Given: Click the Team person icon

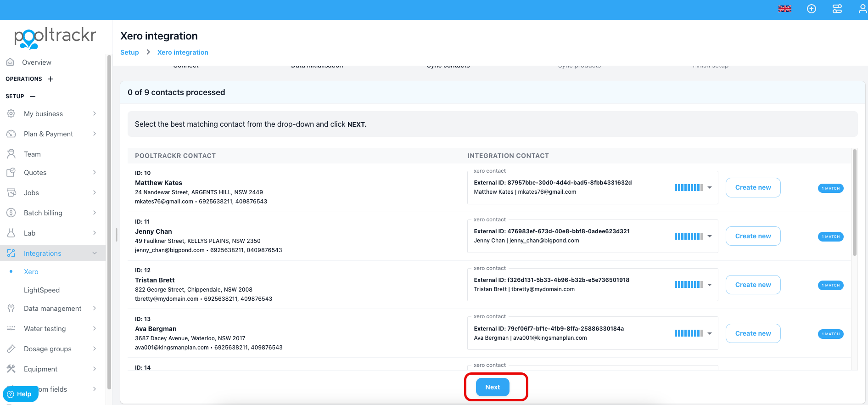Looking at the screenshot, I should [11, 154].
